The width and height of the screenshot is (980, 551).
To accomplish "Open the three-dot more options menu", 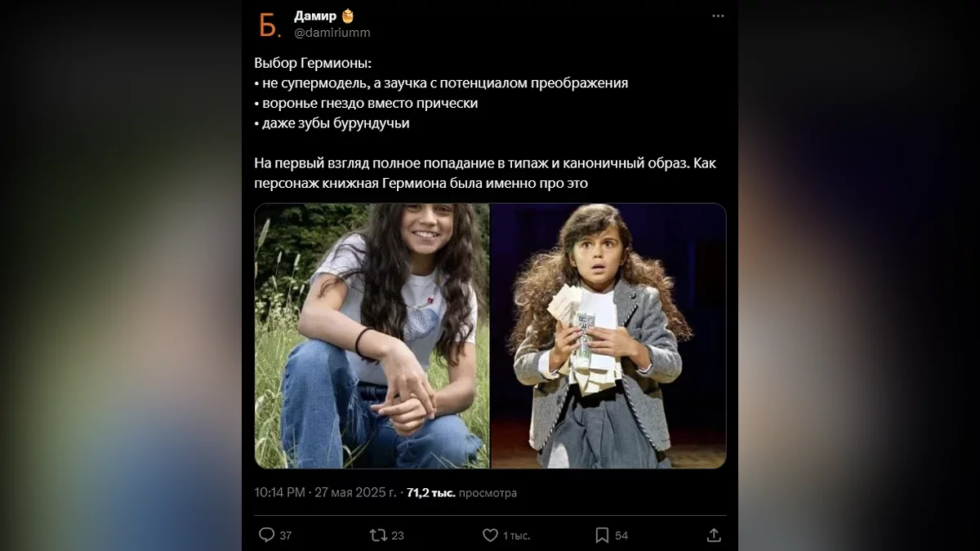I will coord(718,16).
